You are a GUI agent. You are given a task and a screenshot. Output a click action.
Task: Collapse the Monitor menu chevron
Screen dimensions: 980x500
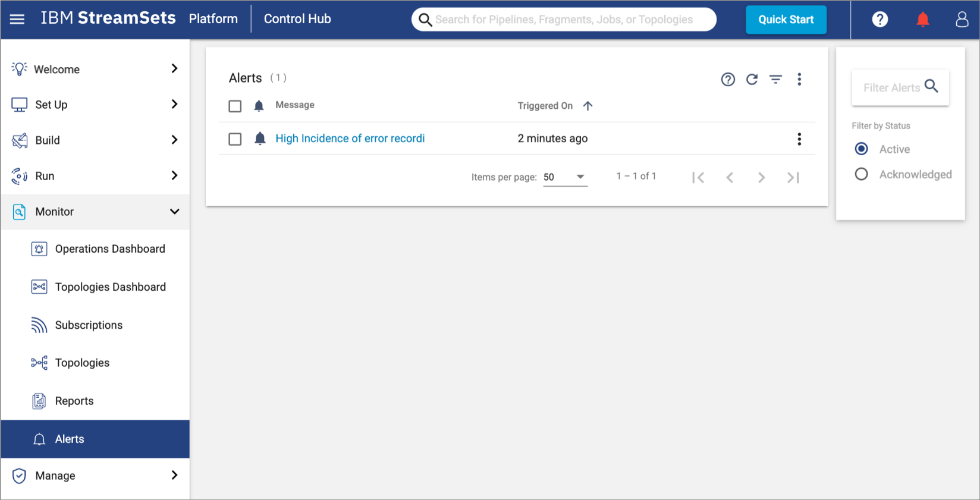coord(174,212)
